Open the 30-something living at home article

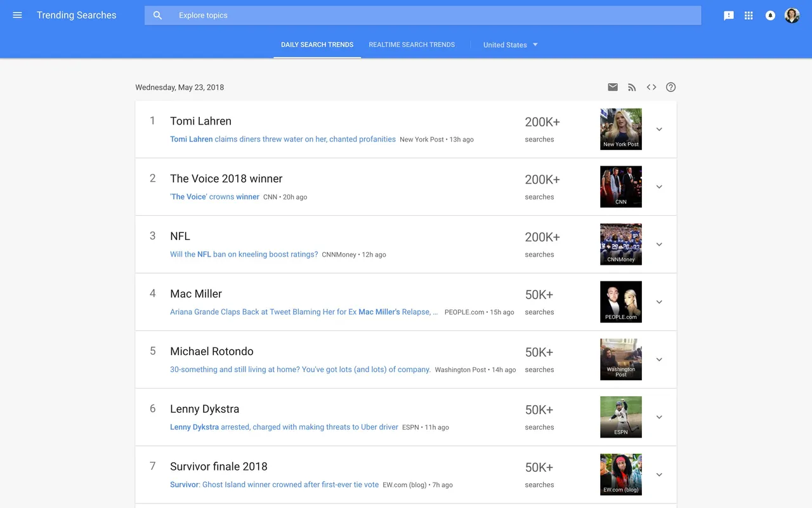coord(300,370)
